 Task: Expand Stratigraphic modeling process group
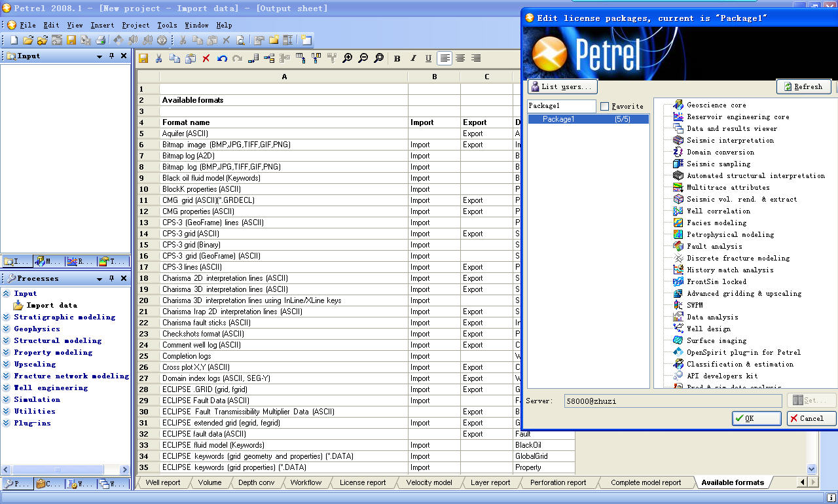[7, 317]
